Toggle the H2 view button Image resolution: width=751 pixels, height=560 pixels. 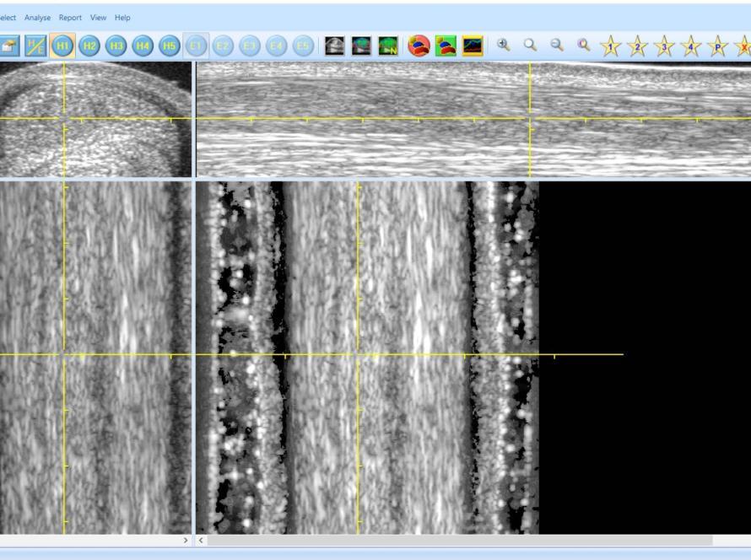89,46
